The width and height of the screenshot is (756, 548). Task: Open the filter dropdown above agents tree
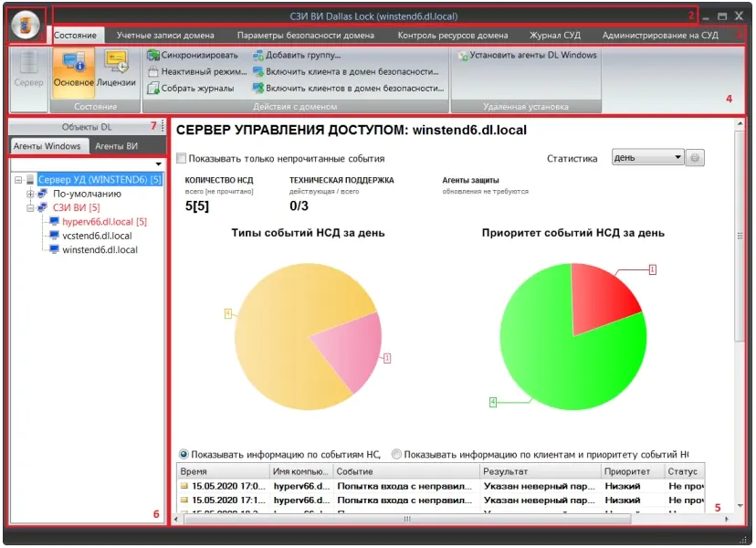pos(159,164)
